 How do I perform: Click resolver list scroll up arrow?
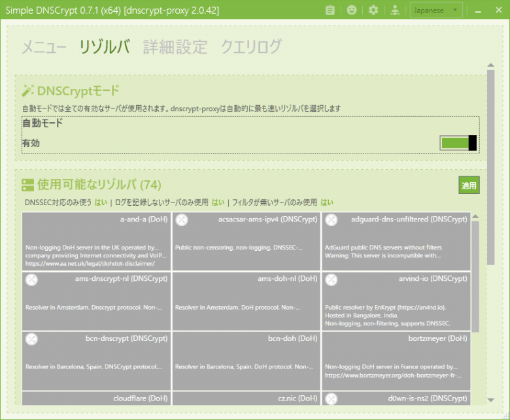coord(475,216)
